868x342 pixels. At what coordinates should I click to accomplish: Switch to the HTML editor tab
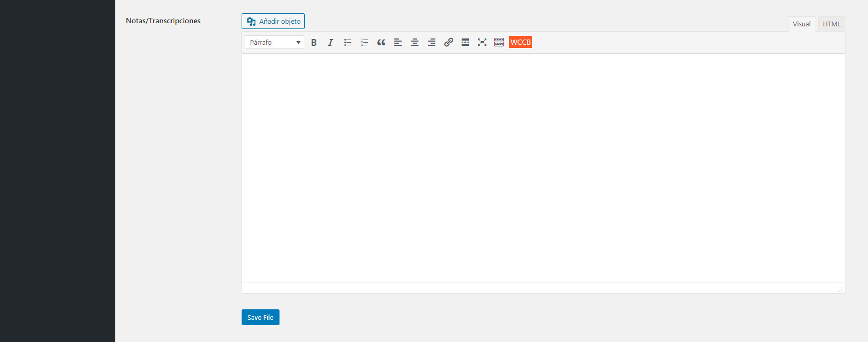(831, 24)
